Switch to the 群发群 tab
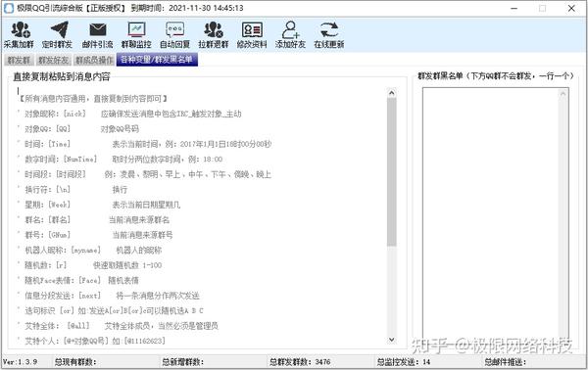This screenshot has width=588, height=370. coord(19,60)
